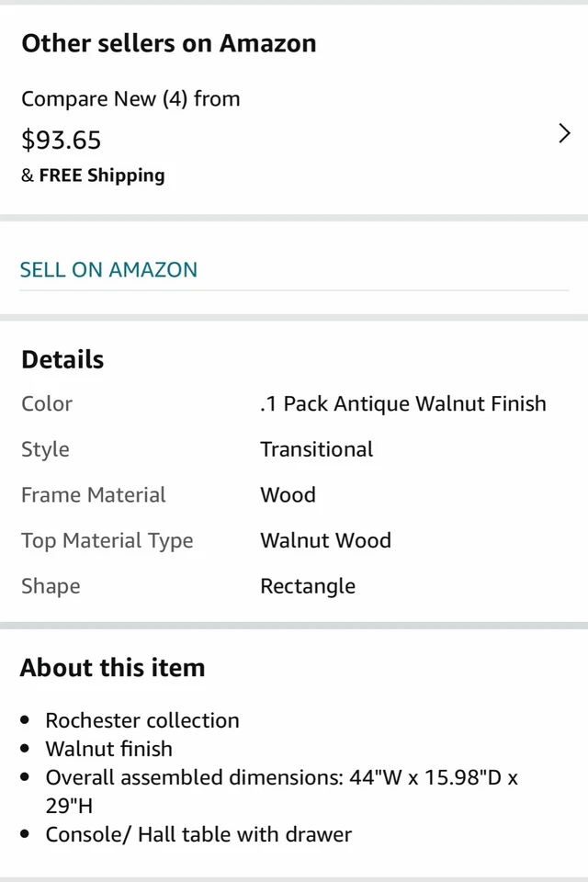
Task: Tap the FREE Shipping label
Action: point(101,175)
